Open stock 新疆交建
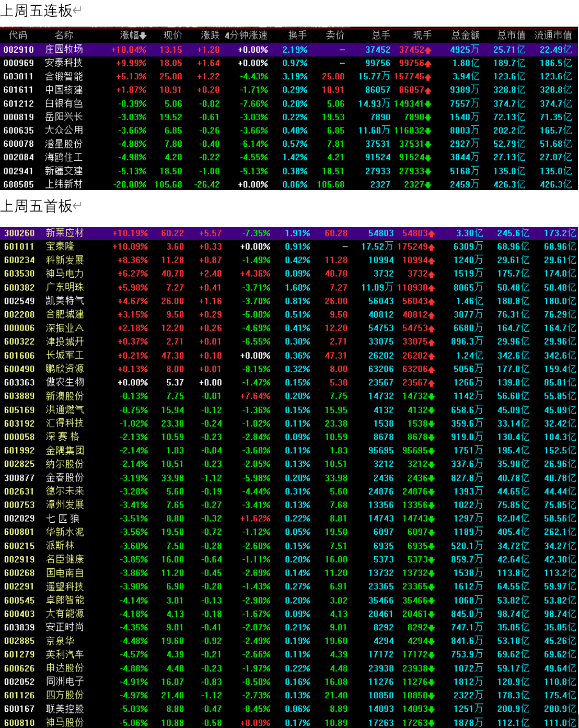This screenshot has height=728, width=579. coord(64,171)
